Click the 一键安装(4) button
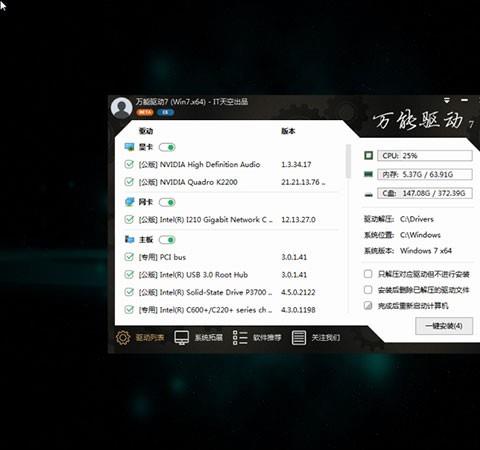This screenshot has height=450, width=480. [444, 326]
